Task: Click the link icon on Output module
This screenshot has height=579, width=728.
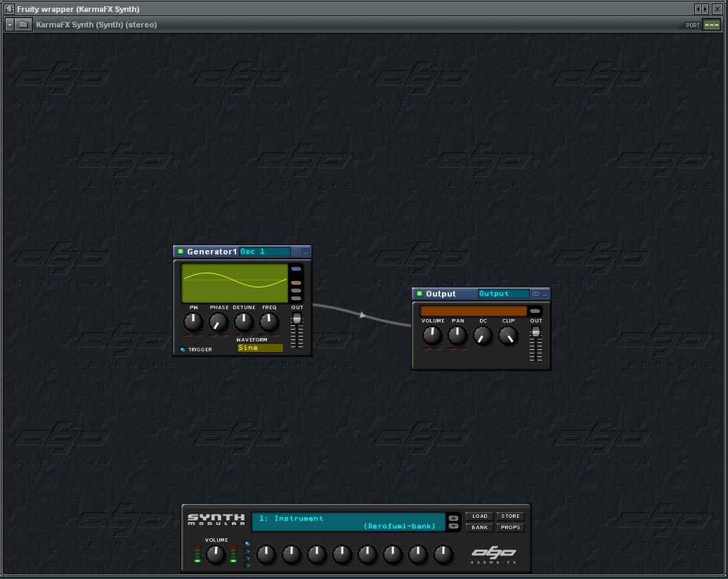Action: click(535, 294)
